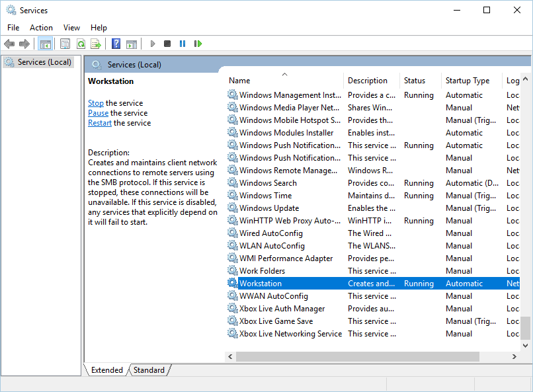Toggle the Show/Hide Console Tree icon
The height and width of the screenshot is (392, 533).
click(45, 44)
